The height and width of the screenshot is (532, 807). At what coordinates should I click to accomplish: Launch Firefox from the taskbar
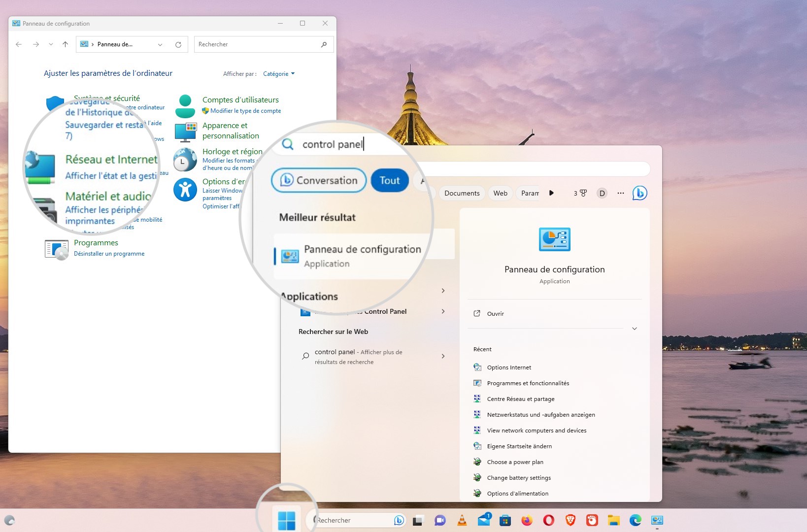(x=527, y=520)
